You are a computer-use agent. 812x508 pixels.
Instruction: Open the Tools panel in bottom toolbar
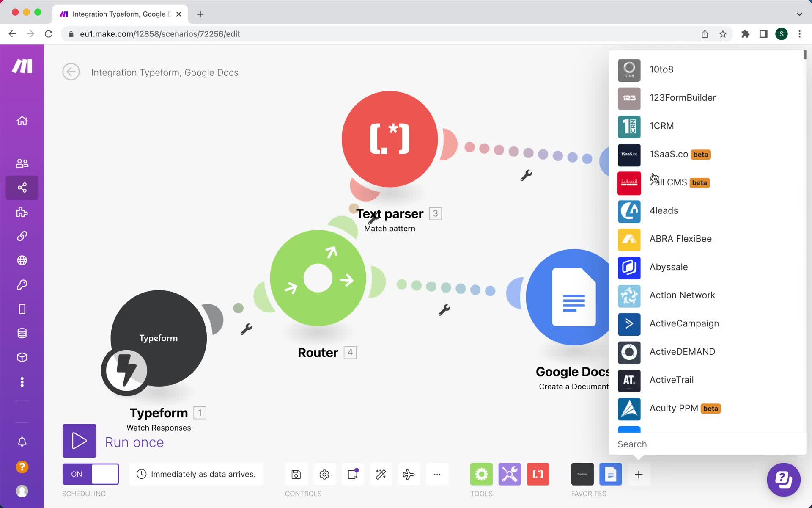pos(481,474)
